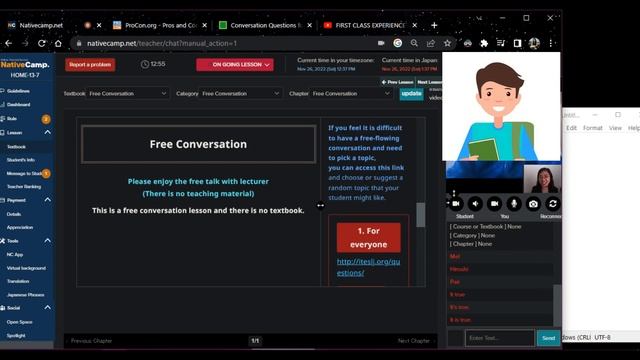
Task: Collapse the Payment sidebar section
Action: coord(47,200)
